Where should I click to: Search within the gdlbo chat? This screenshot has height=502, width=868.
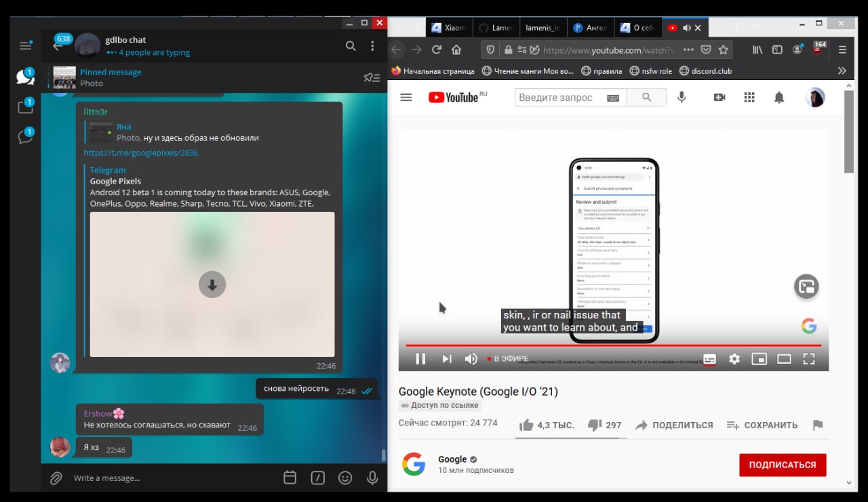click(351, 46)
